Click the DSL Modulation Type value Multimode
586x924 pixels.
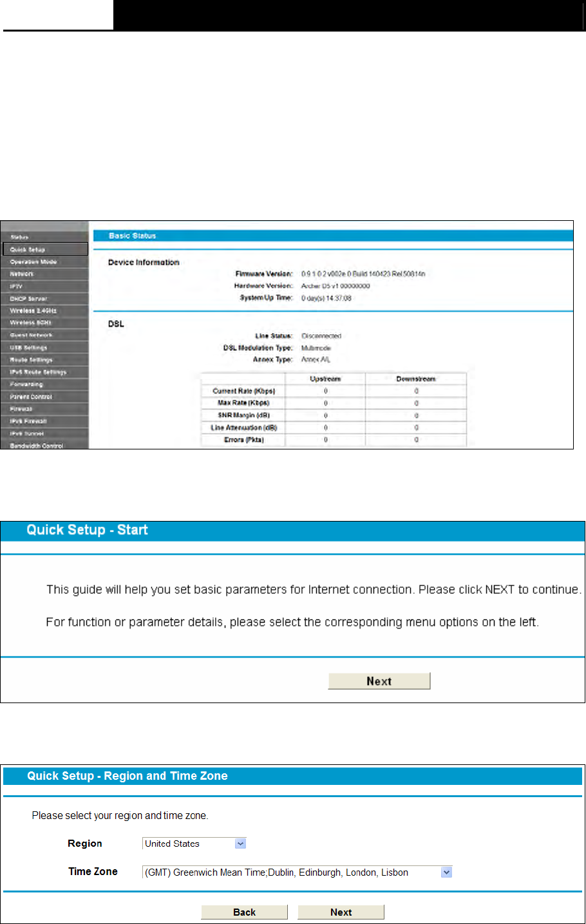coord(316,348)
